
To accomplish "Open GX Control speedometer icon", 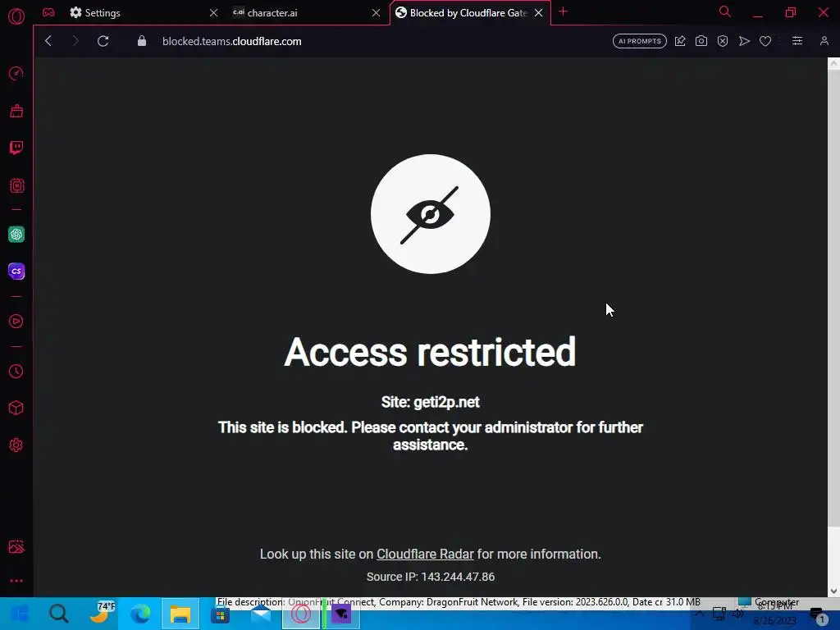I will (16, 73).
